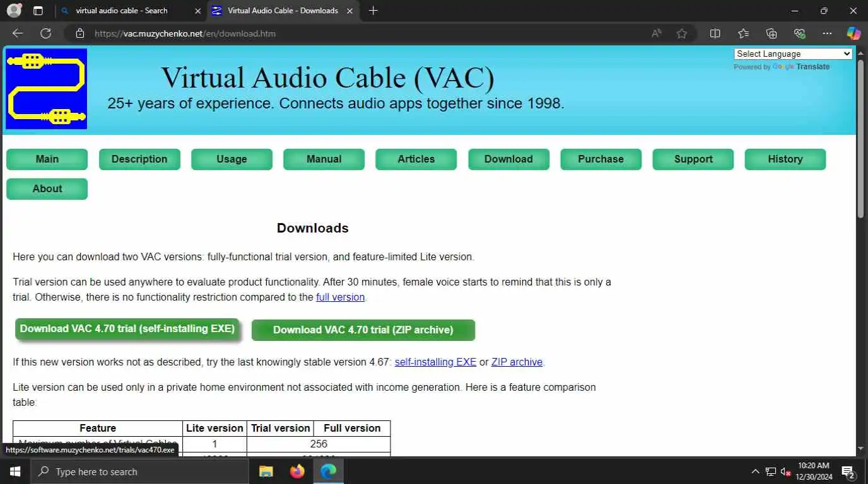The height and width of the screenshot is (484, 868).
Task: Click the Downloads heading
Action: (x=313, y=228)
